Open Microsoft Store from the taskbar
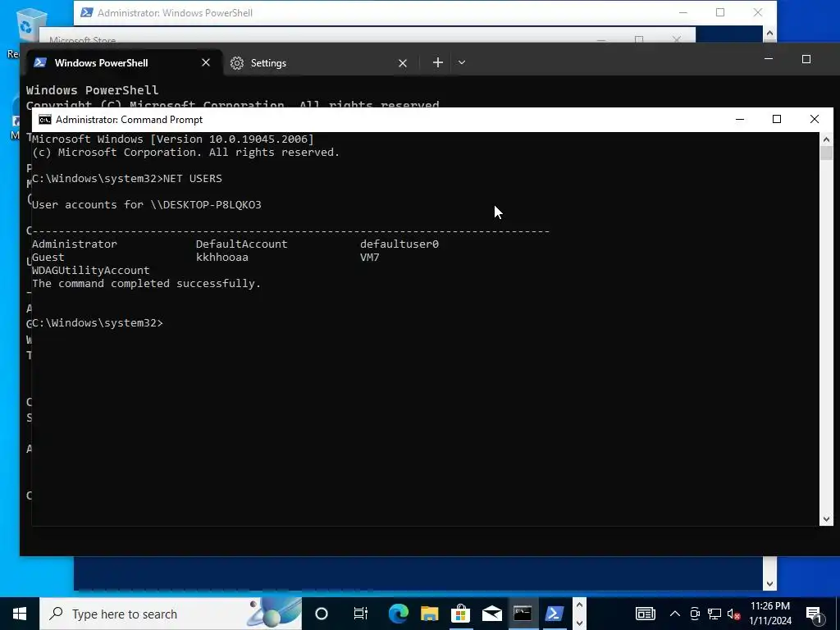Screen dimensions: 840x630 tap(460, 614)
